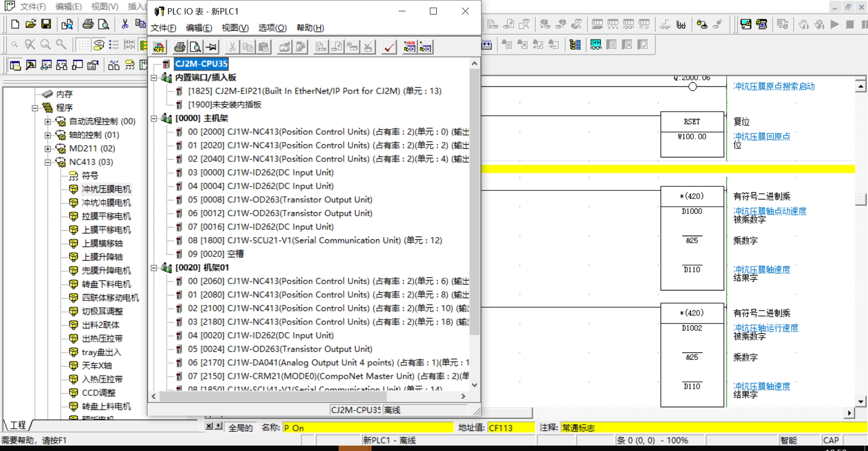Click IO table horizontal scrollbar right arrow
The width and height of the screenshot is (868, 451).
463,396
